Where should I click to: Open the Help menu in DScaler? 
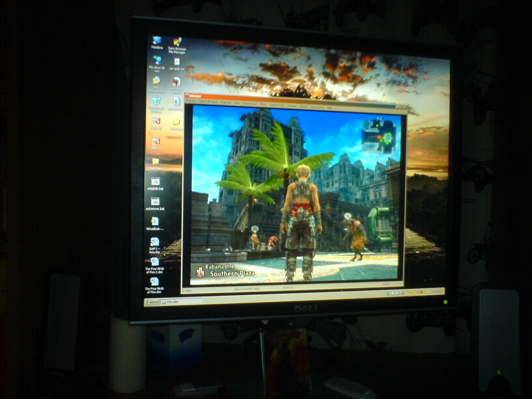329,107
